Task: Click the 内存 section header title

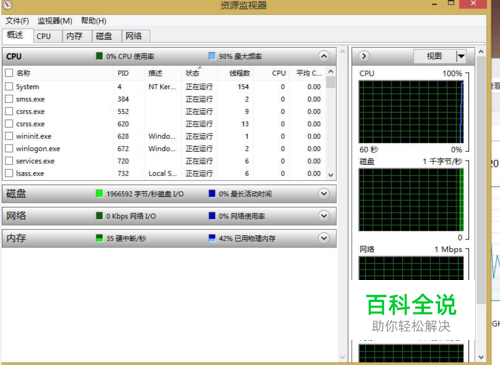Action: 16,238
